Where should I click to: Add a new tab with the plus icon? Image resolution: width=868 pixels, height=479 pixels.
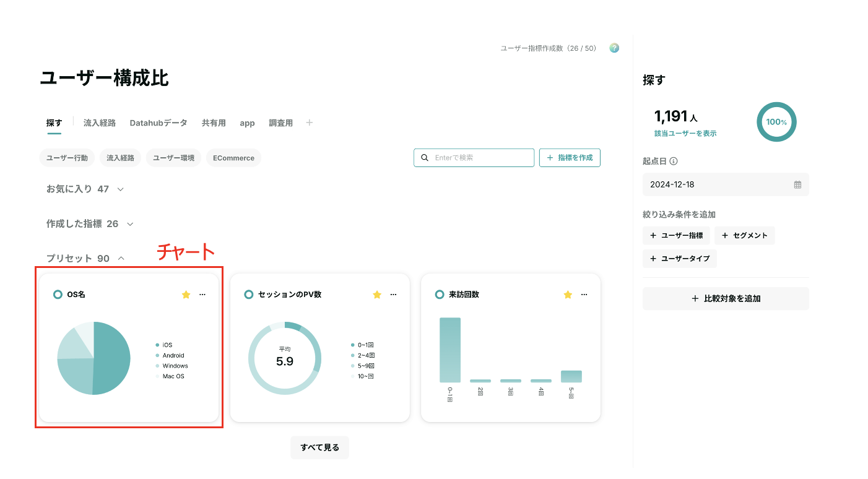point(310,123)
